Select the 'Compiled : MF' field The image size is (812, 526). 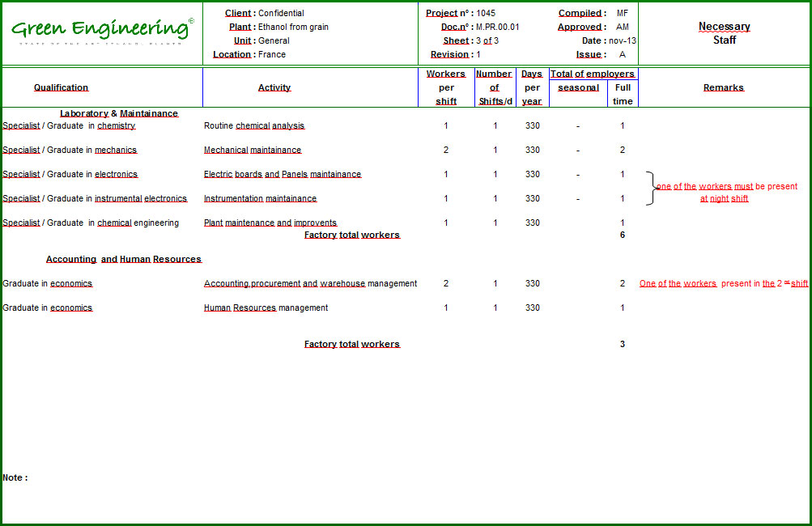point(593,14)
